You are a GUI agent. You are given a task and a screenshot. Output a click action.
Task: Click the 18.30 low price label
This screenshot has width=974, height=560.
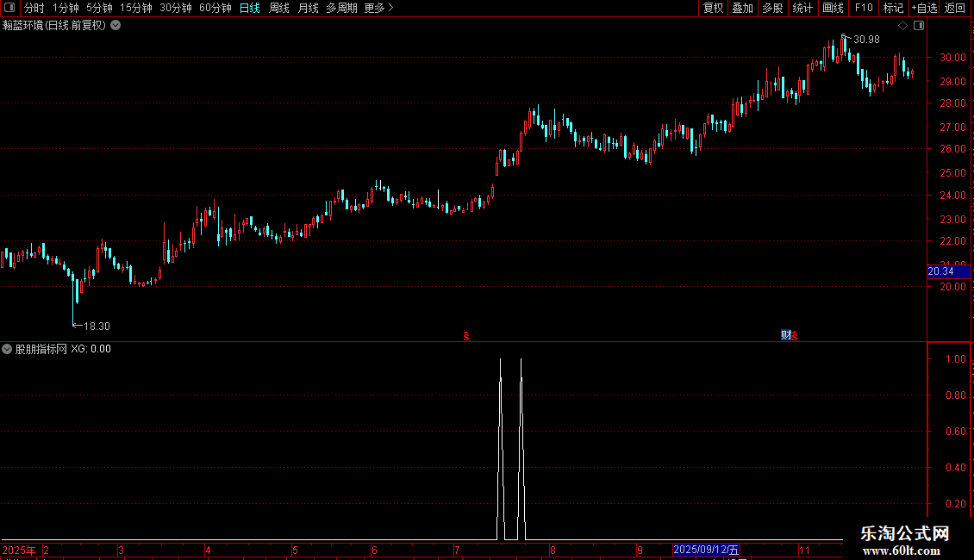[97, 326]
